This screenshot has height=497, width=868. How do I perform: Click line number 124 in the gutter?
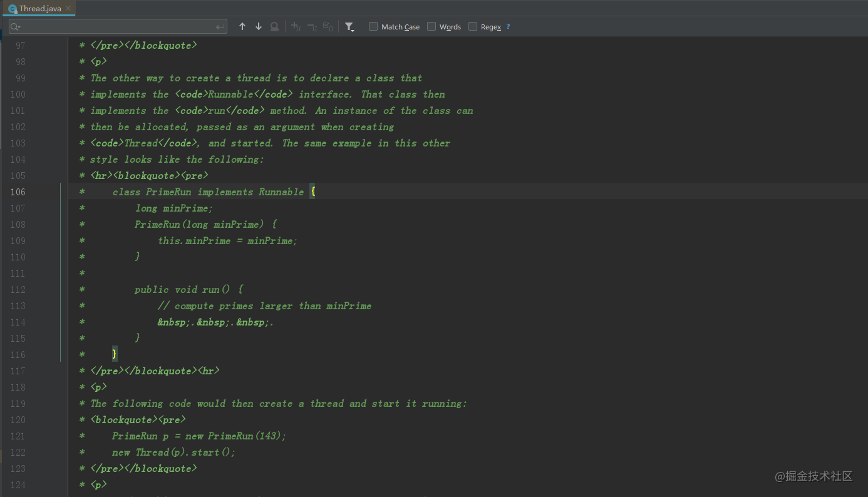[x=18, y=485]
